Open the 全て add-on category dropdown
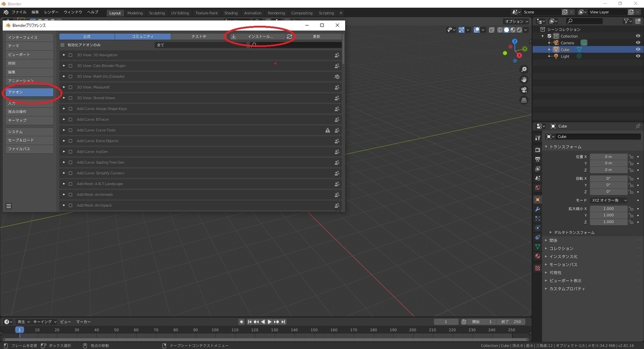The height and width of the screenshot is (349, 644). tap(201, 45)
